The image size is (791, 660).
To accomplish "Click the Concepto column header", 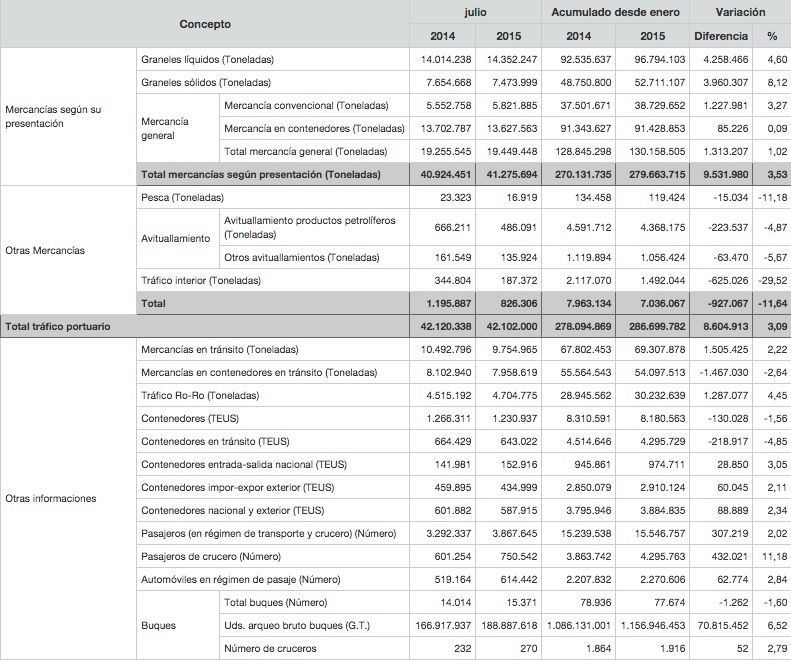I will click(205, 23).
